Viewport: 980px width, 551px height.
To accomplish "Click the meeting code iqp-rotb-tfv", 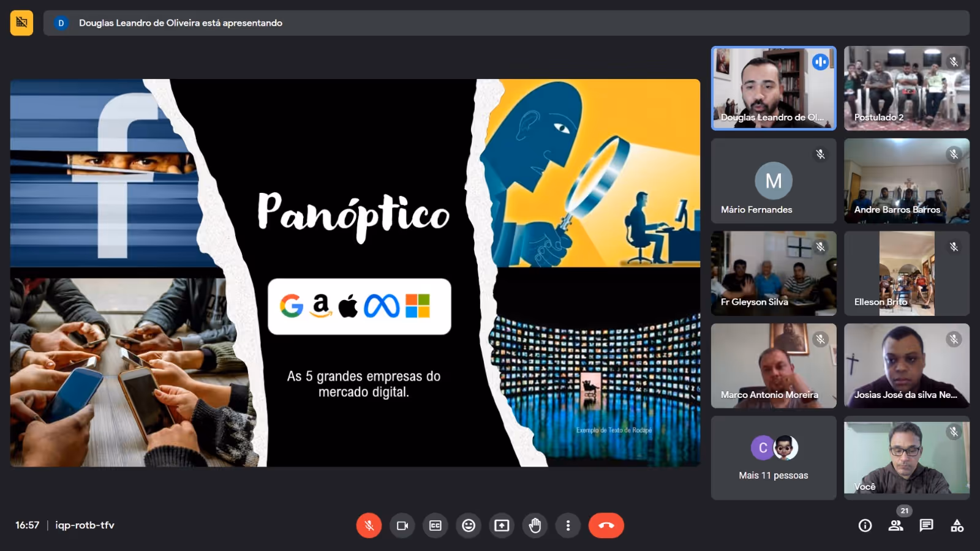I will coord(85,525).
